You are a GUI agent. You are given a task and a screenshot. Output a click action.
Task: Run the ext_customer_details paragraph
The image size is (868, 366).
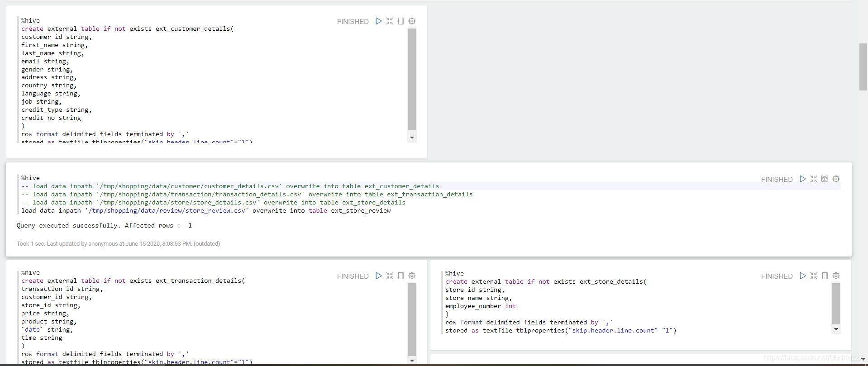378,21
